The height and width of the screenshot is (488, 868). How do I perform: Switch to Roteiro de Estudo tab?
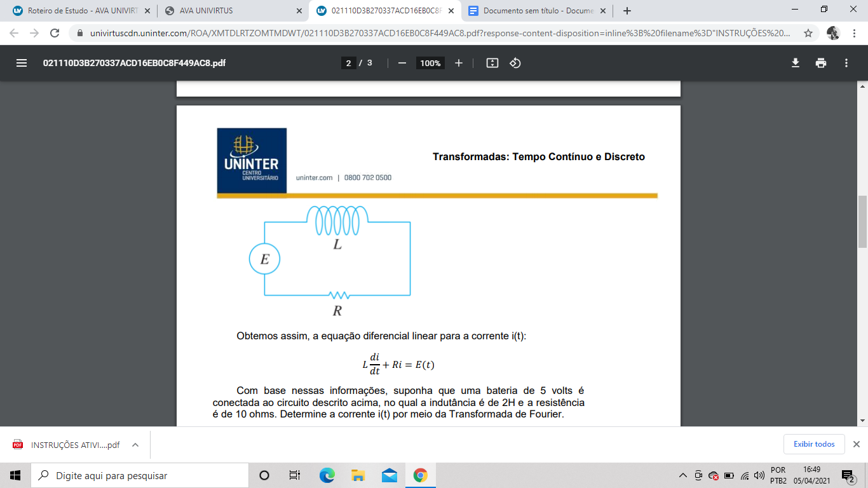[x=79, y=11]
